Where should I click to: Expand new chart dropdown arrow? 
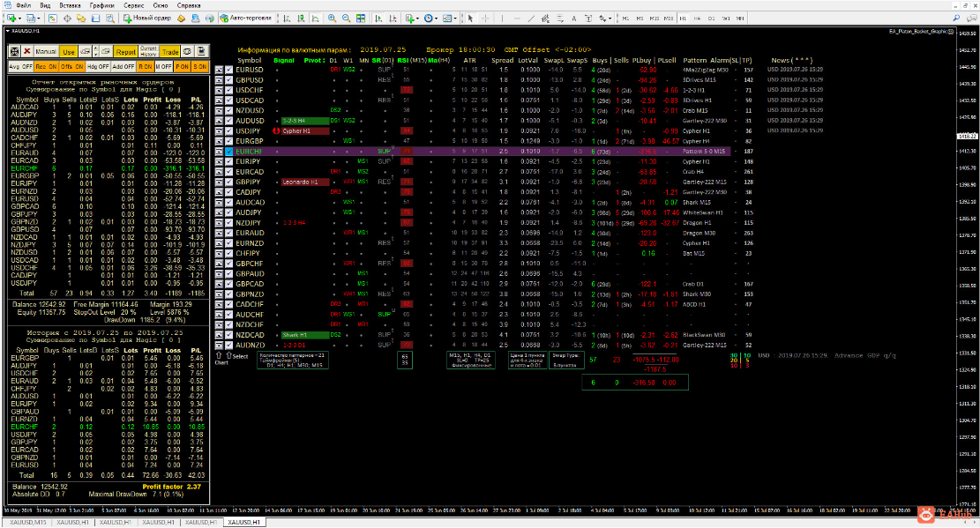click(x=19, y=19)
